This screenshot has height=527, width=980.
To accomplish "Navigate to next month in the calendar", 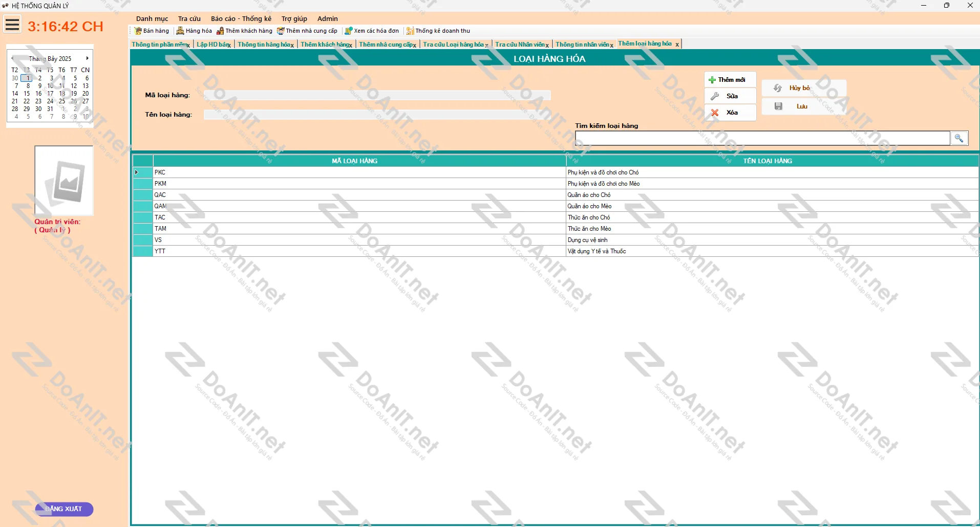I will pyautogui.click(x=87, y=58).
